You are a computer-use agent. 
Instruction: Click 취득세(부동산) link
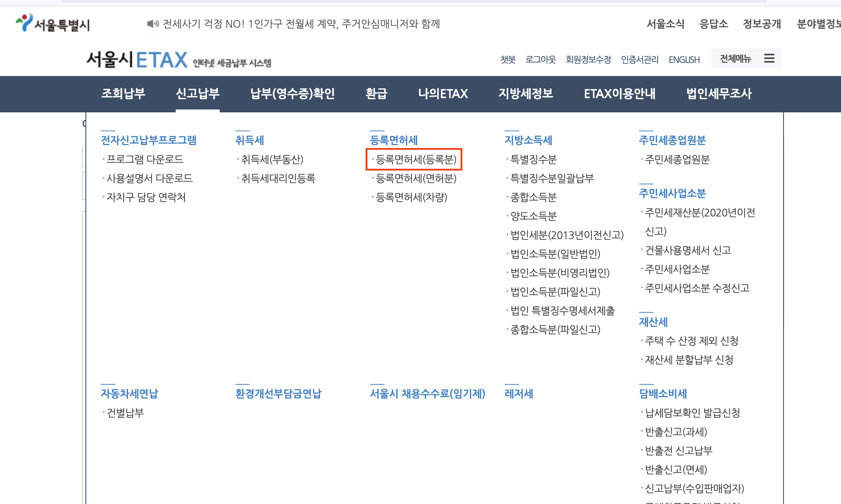(x=272, y=159)
